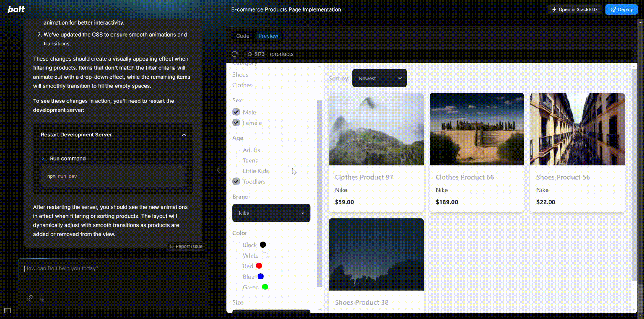Uncheck the Toddlers age checkbox
The width and height of the screenshot is (644, 319).
coord(236,181)
